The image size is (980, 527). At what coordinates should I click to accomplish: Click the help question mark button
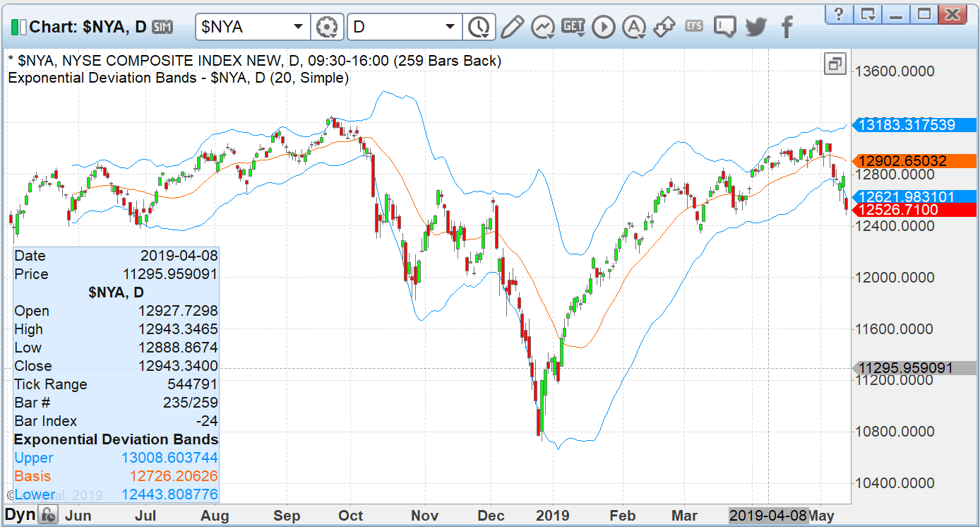point(839,13)
